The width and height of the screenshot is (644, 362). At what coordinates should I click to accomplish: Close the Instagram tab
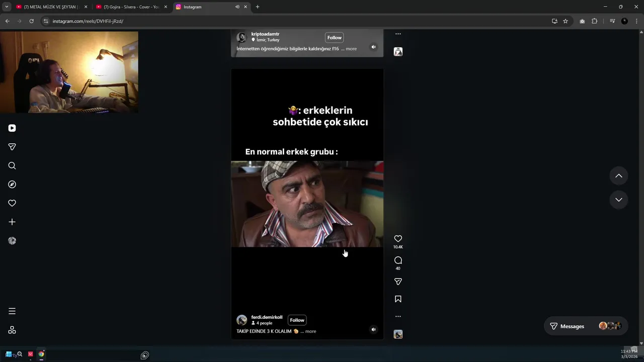point(246,7)
